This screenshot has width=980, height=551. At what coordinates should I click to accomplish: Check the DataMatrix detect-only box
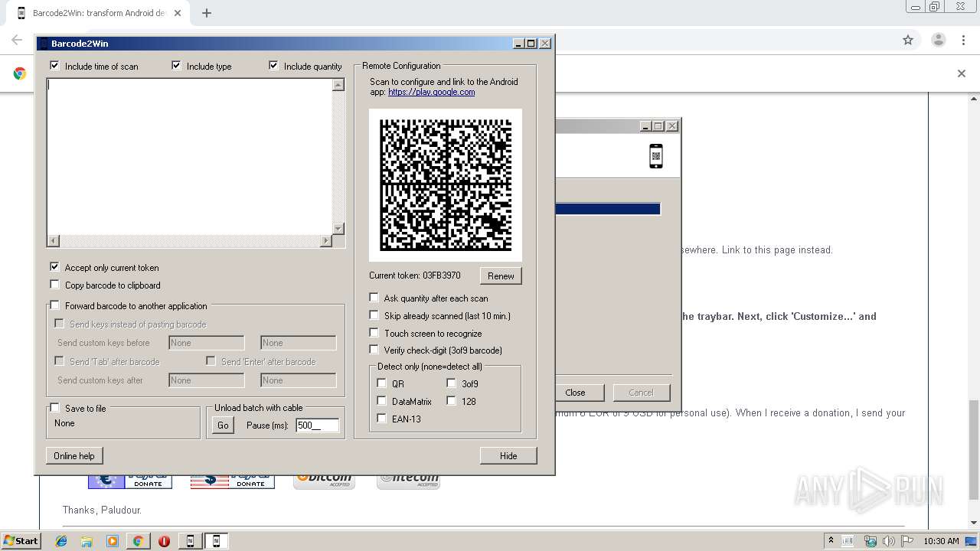pos(381,401)
